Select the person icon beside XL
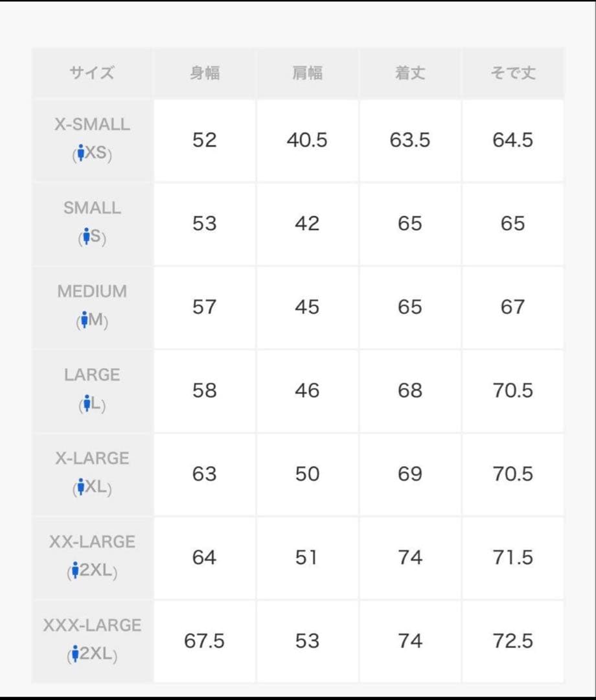This screenshot has height=700, width=596. click(x=80, y=487)
